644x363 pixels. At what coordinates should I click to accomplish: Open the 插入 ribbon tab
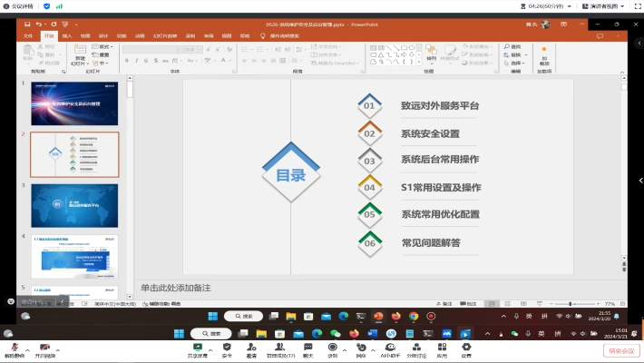pyautogui.click(x=67, y=36)
